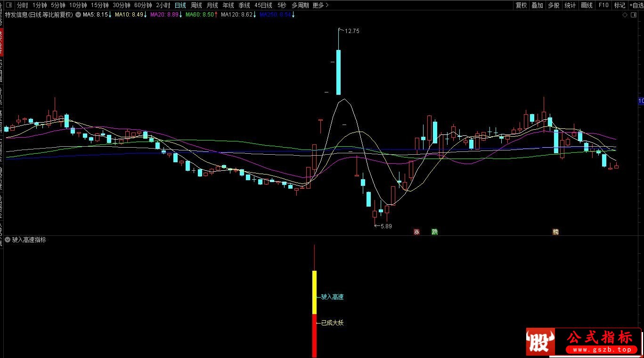
Task: Click the 驶入高速指标 panel title
Action: pos(29,240)
